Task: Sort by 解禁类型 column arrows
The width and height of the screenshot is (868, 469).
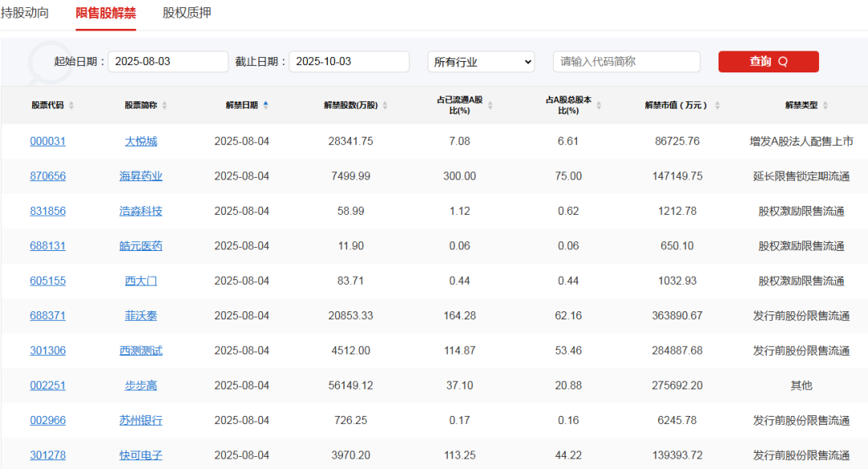Action: coord(825,105)
